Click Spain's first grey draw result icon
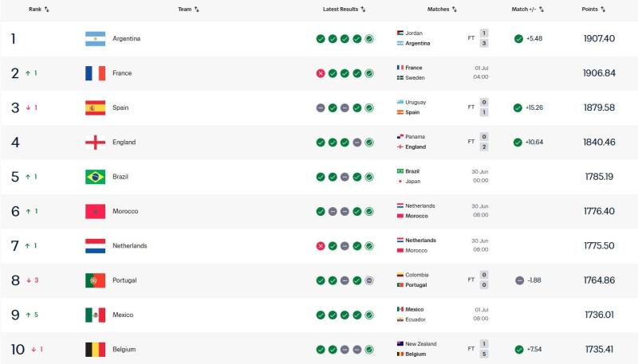This screenshot has width=638, height=364. (x=321, y=108)
